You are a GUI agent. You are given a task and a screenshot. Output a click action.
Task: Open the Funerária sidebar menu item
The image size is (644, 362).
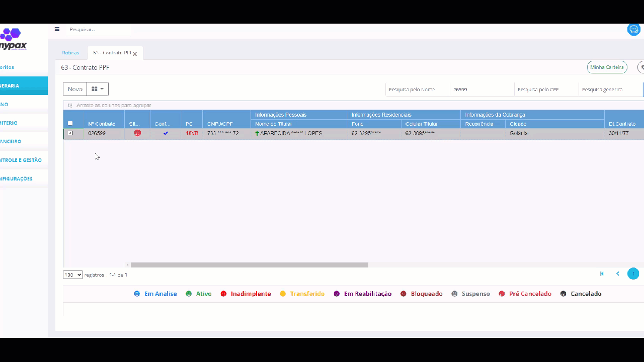(24, 85)
